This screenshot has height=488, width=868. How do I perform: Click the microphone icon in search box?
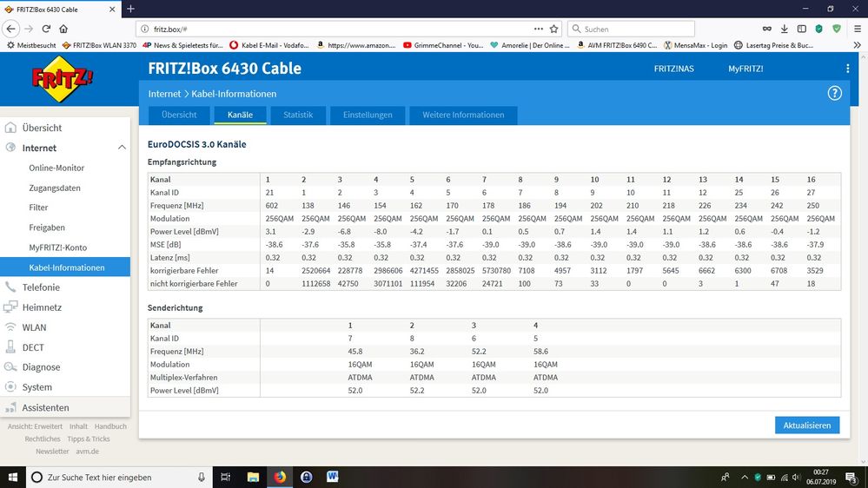point(202,477)
